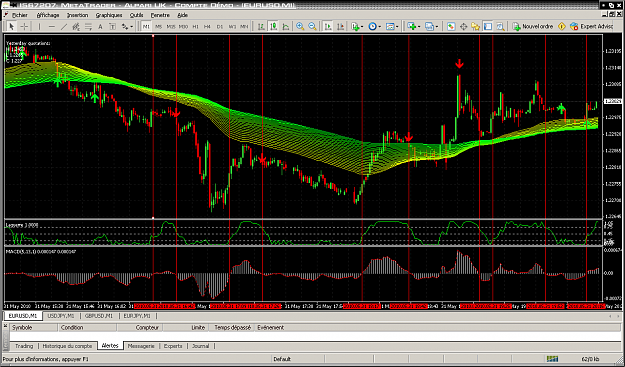The image size is (625, 367).
Task: Switch to M5 timeframe
Action: [x=159, y=27]
